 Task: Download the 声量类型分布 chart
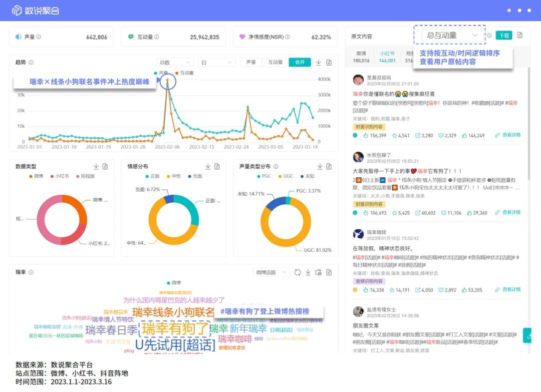(320, 167)
